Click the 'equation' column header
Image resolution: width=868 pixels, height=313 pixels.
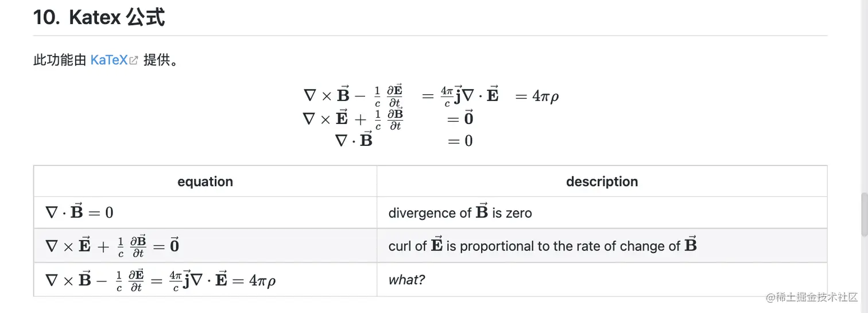coord(205,181)
